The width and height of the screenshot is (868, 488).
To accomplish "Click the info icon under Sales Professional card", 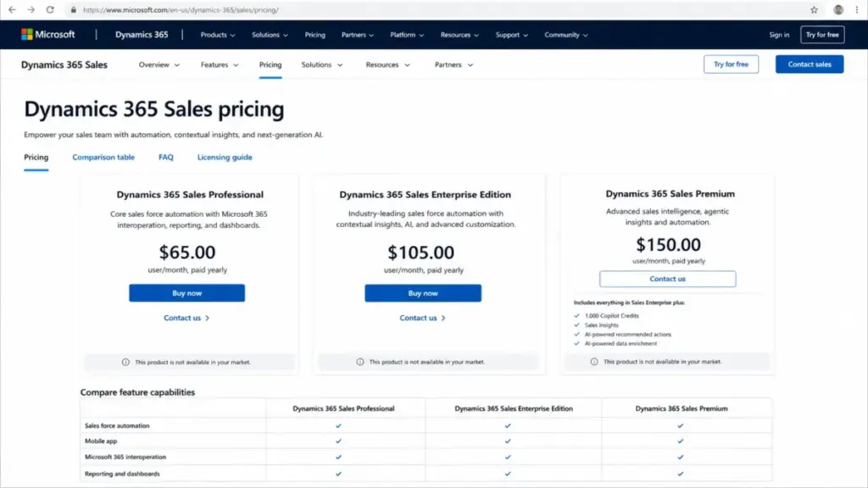I will pyautogui.click(x=125, y=362).
